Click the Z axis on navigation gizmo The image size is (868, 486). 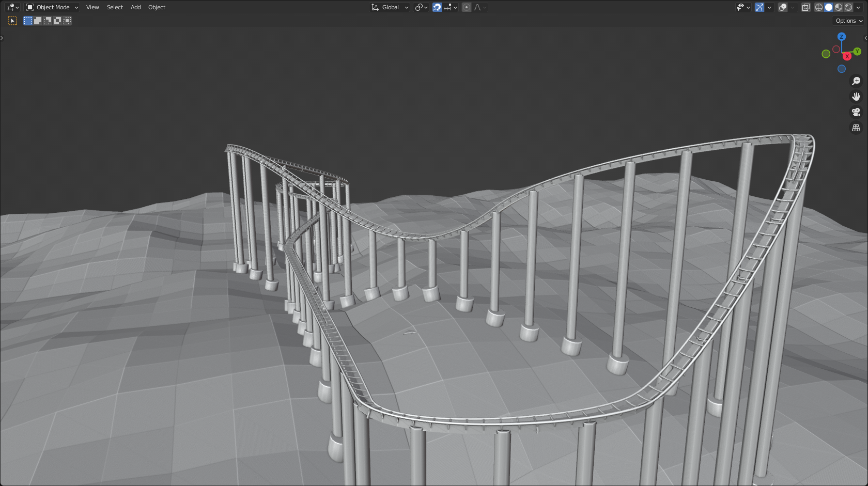click(x=841, y=37)
